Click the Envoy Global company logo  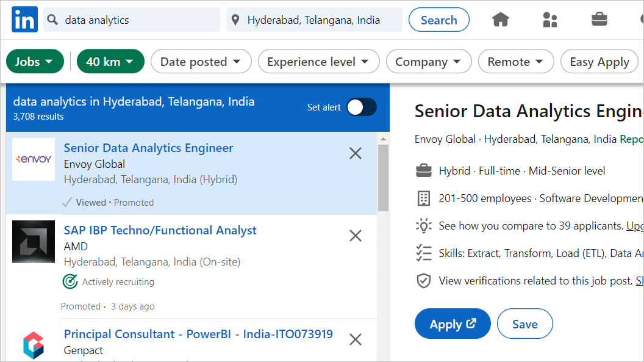click(x=34, y=159)
